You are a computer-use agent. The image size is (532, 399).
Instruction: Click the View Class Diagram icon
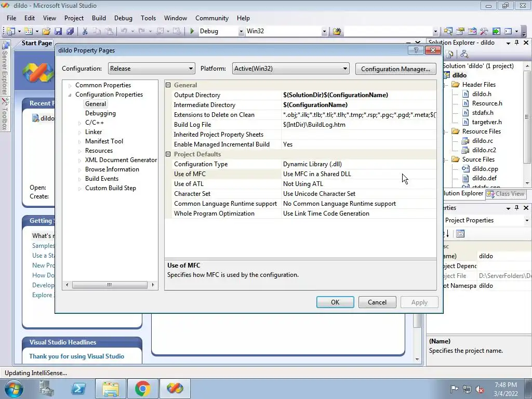(x=464, y=54)
